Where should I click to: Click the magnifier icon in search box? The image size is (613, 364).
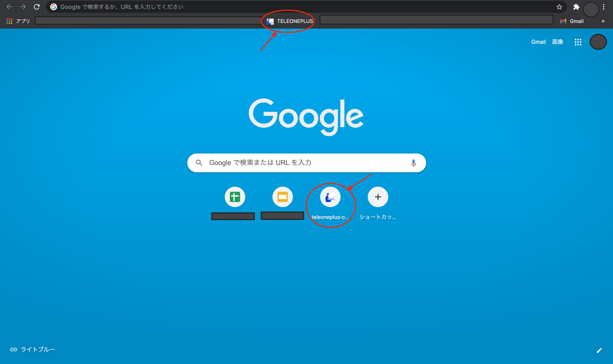point(199,163)
